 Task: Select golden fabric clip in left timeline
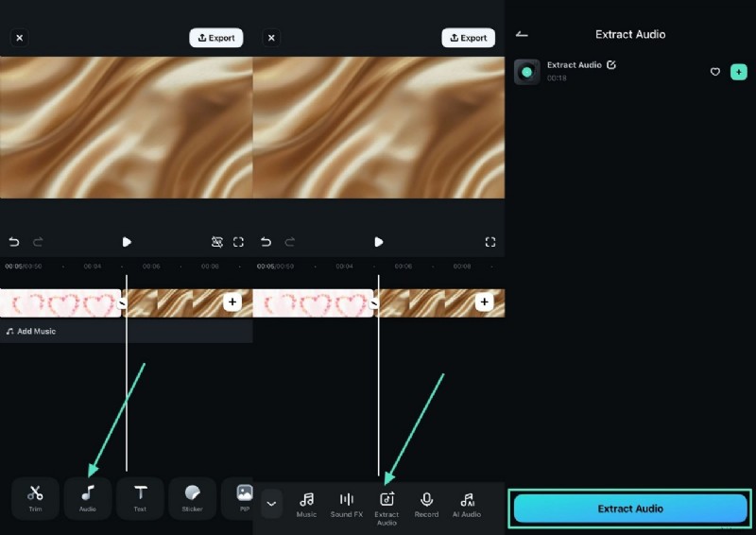coord(189,303)
